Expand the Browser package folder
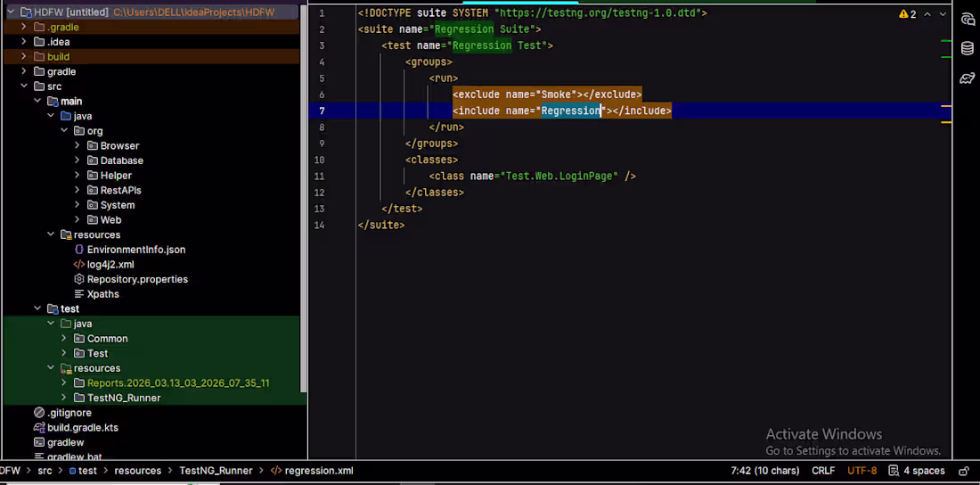The image size is (980, 485). [x=78, y=145]
